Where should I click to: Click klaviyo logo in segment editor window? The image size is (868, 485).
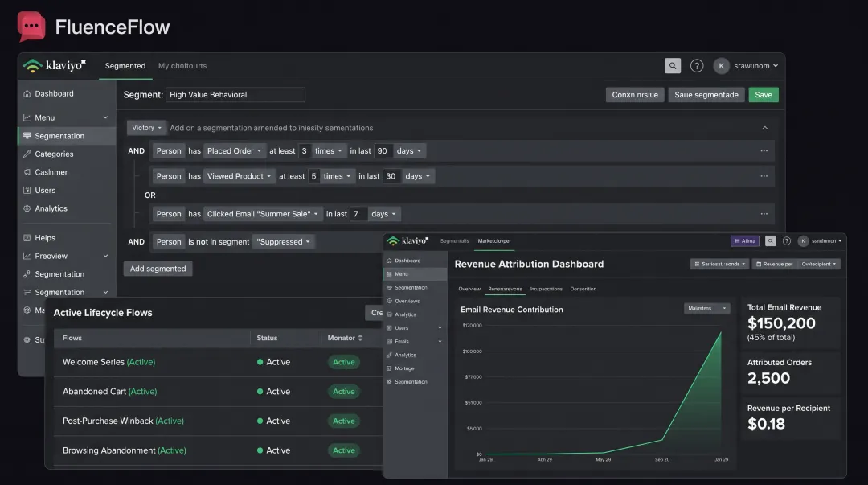coord(55,65)
